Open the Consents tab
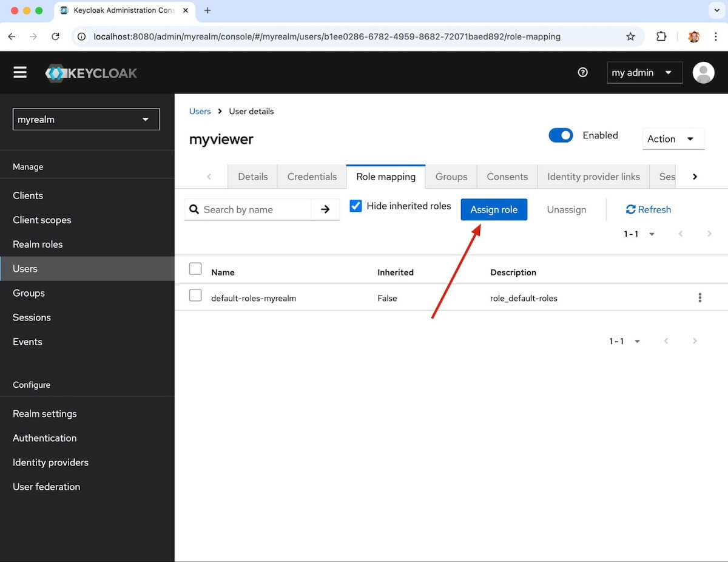The height and width of the screenshot is (562, 728). click(x=507, y=177)
